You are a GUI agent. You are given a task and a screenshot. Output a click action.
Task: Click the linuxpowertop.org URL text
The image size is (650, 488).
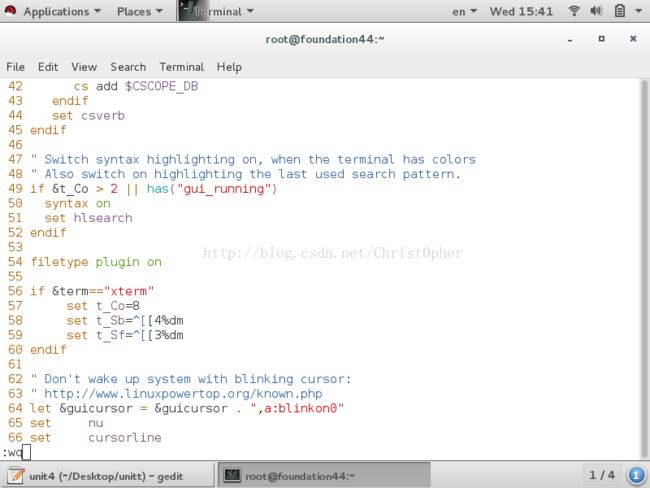click(183, 393)
